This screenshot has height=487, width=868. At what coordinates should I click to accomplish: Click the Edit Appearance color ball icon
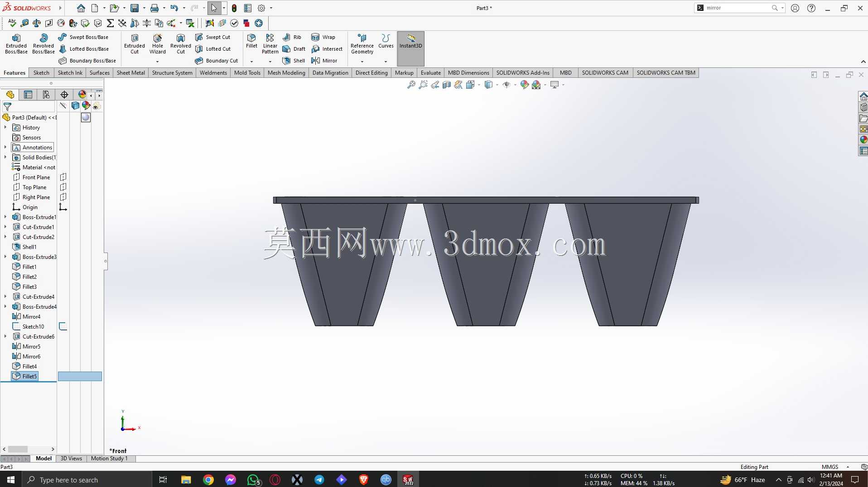525,85
